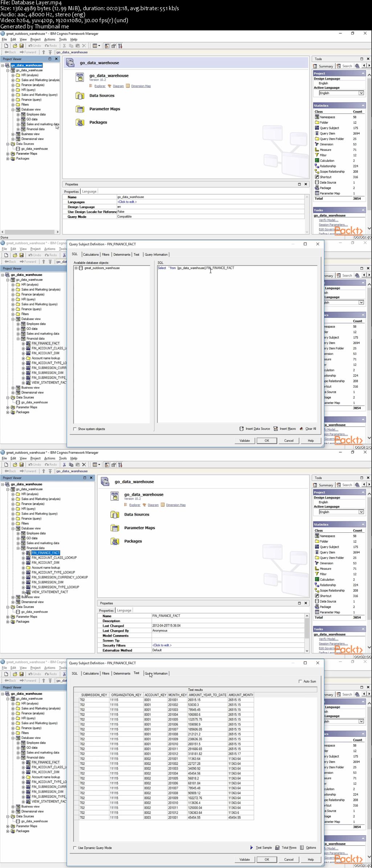Open Packages folder icon in 00:00:40 frame content pane
The height and width of the screenshot is (868, 372).
[x=80, y=123]
